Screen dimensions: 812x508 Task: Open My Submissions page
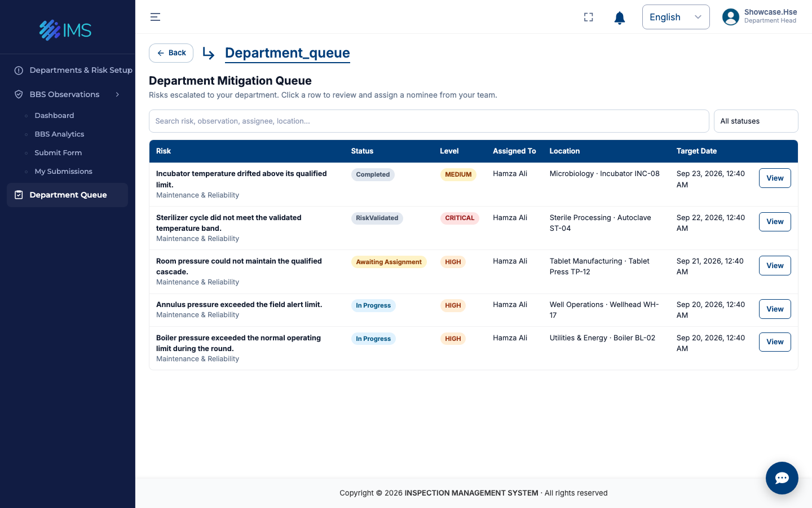[x=63, y=171]
